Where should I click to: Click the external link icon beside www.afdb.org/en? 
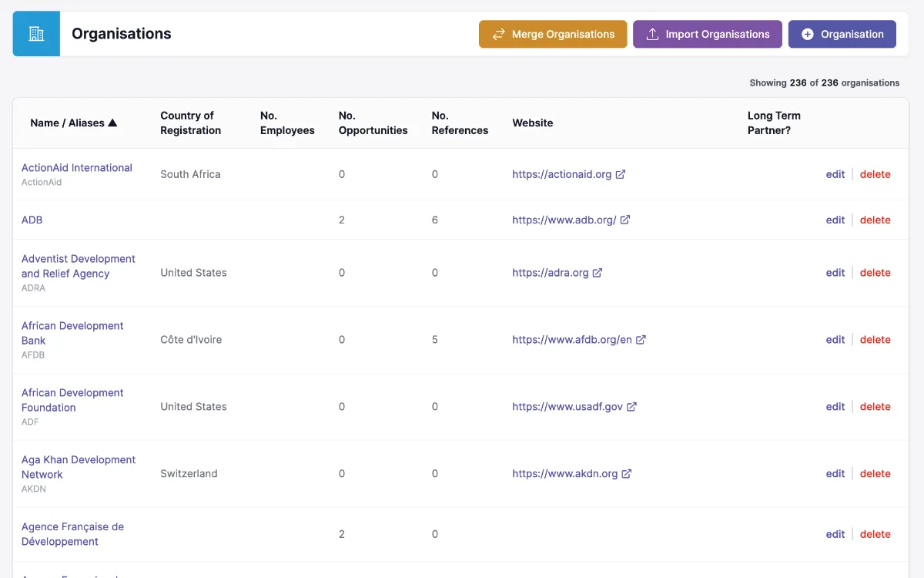[x=641, y=340]
